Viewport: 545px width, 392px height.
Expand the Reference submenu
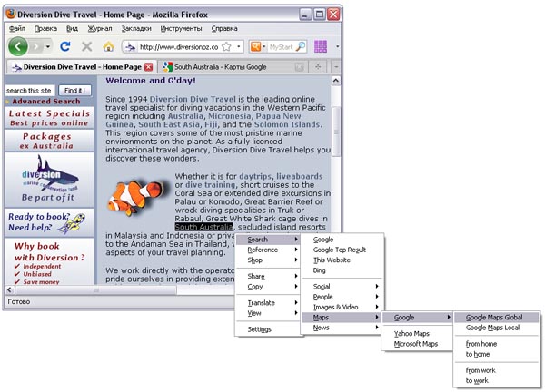[x=268, y=250]
